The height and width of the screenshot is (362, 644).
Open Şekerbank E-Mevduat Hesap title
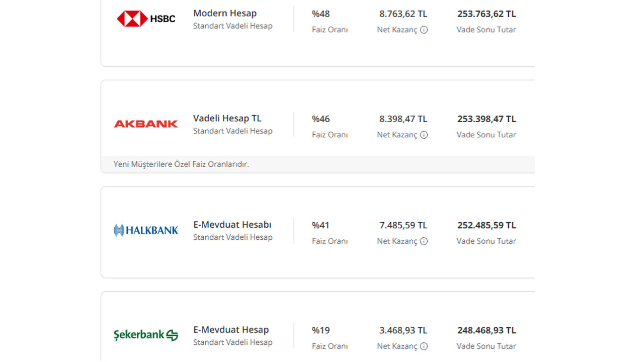(x=231, y=330)
